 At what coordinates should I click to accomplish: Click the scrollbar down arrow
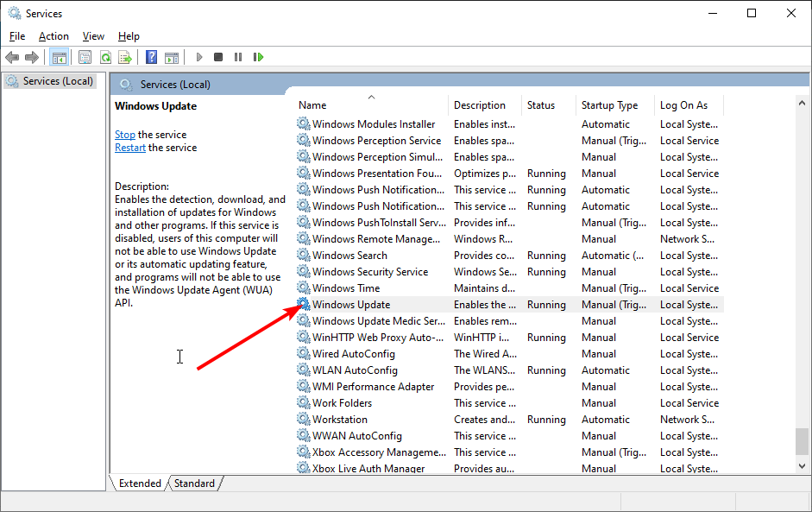(x=803, y=466)
